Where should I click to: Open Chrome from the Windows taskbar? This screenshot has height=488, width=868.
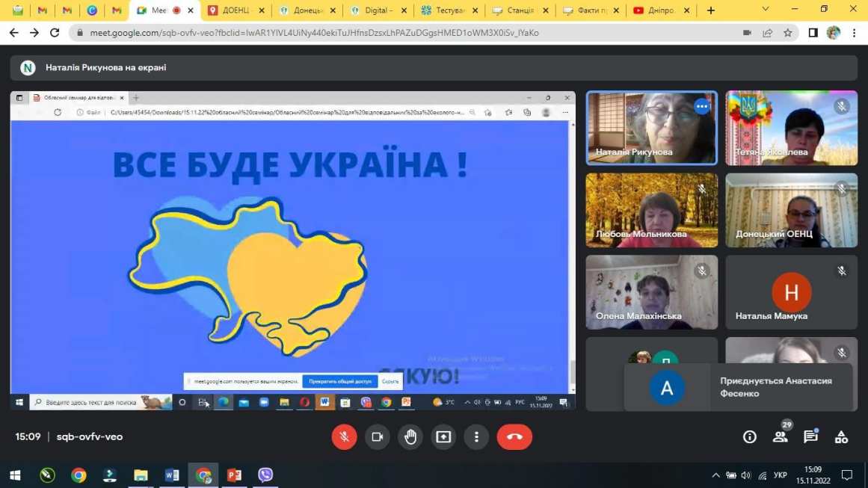(x=79, y=475)
